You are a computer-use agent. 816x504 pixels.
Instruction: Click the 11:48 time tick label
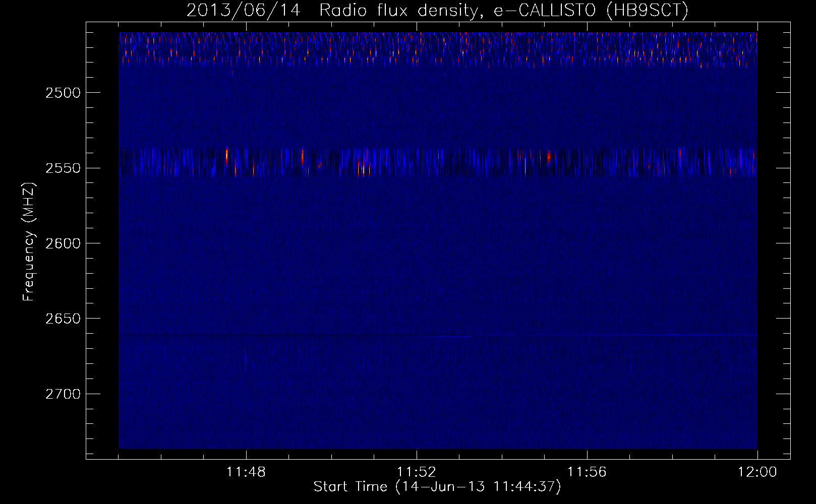click(246, 472)
